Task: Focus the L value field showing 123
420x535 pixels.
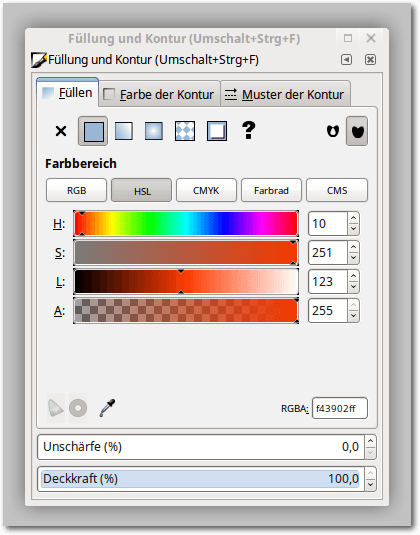Action: click(x=328, y=281)
